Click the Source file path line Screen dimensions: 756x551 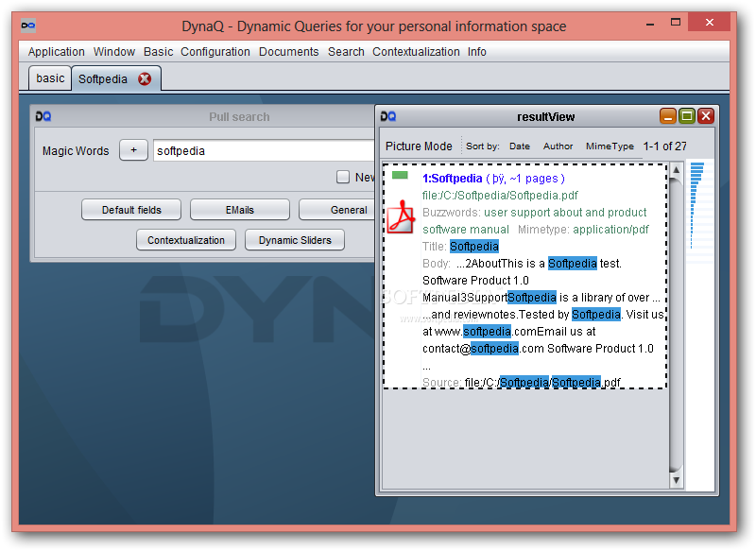522,382
